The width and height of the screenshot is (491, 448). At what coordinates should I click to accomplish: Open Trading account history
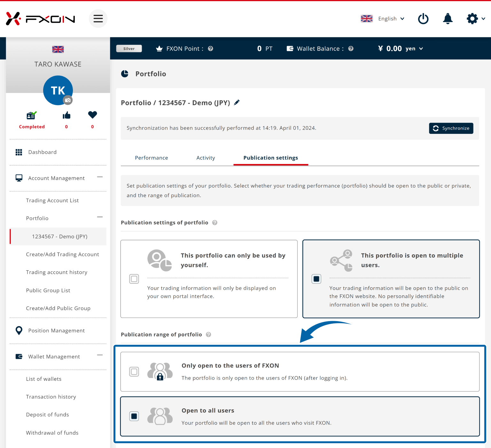(x=57, y=272)
